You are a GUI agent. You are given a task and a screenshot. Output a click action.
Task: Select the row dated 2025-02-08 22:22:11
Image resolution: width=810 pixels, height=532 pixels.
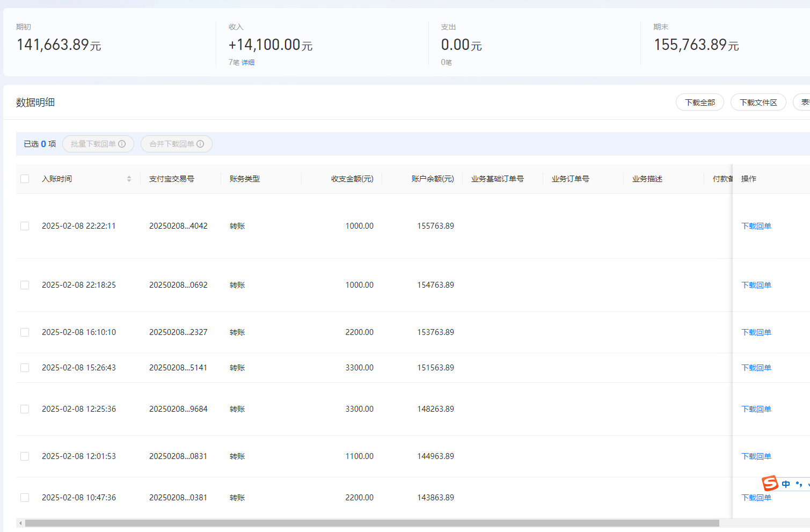point(25,226)
